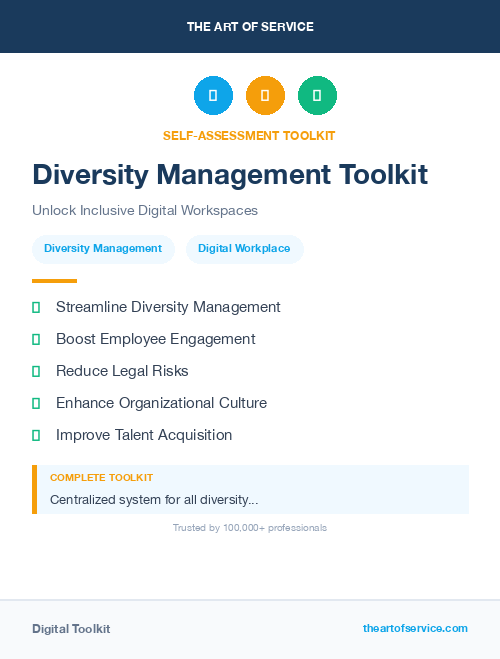Click the icon beside Enhance Organizational Culture
Viewport: 500px width, 659px height.
tap(36, 403)
